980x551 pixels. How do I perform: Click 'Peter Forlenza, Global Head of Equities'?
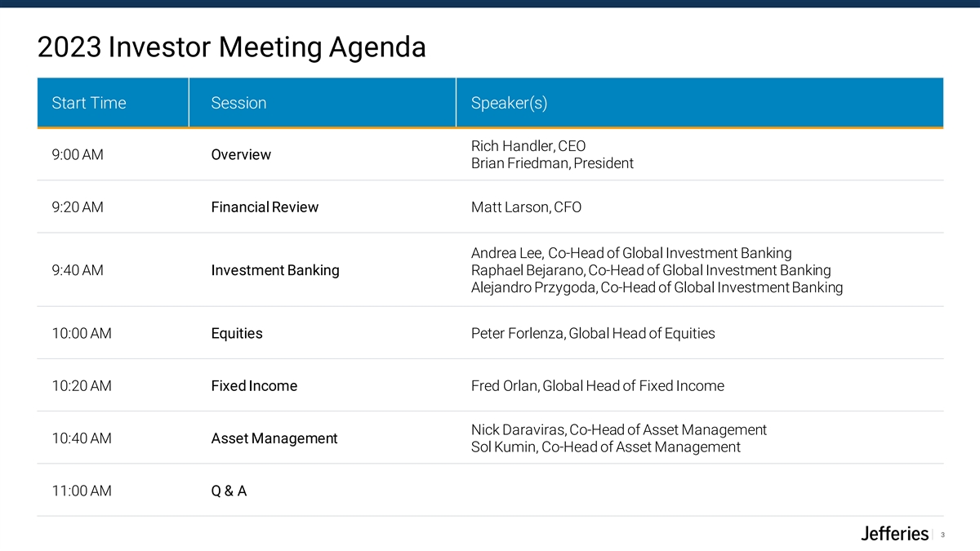tap(592, 333)
